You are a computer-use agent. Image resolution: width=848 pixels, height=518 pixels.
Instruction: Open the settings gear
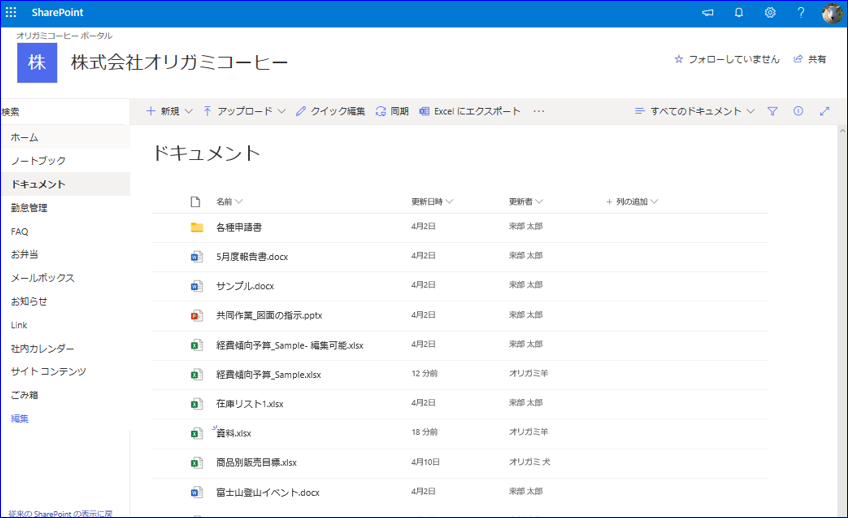770,12
